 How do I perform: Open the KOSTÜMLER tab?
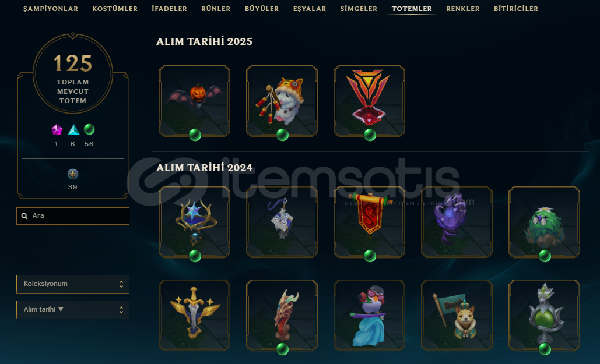pyautogui.click(x=115, y=8)
